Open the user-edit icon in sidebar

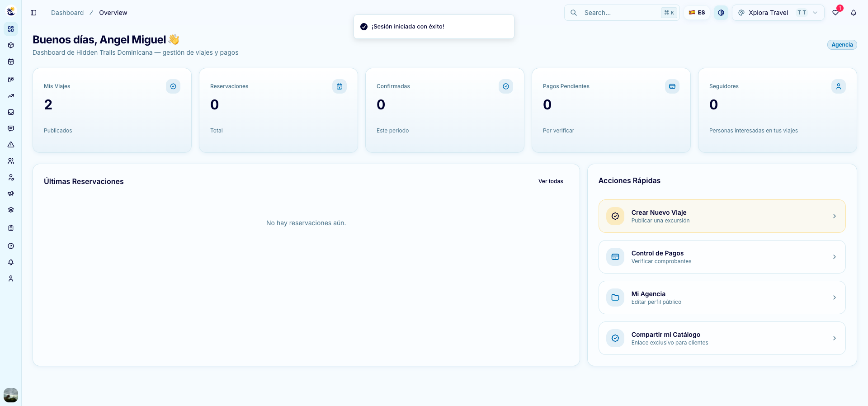tap(11, 177)
